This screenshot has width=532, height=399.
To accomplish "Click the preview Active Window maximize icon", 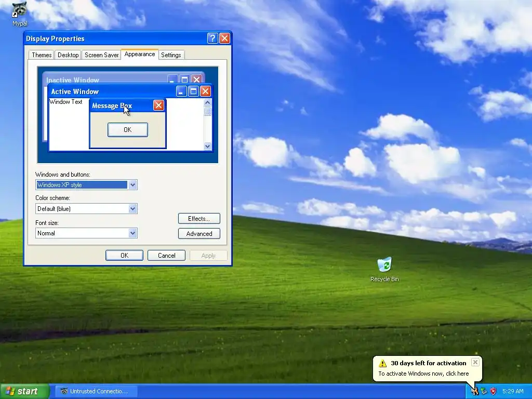I will pyautogui.click(x=193, y=91).
